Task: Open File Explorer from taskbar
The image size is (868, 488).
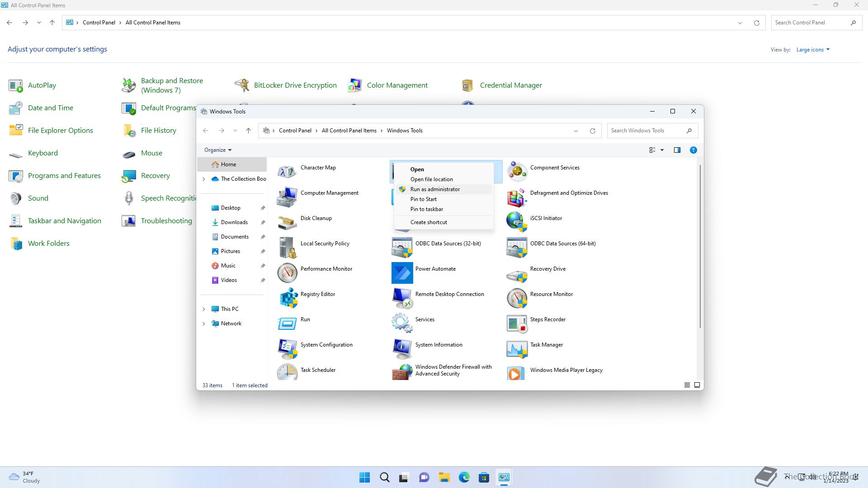Action: click(x=444, y=478)
